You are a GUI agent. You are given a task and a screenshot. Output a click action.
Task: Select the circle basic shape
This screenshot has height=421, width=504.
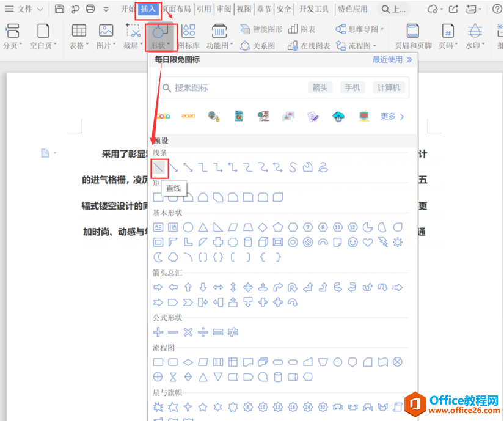[188, 227]
